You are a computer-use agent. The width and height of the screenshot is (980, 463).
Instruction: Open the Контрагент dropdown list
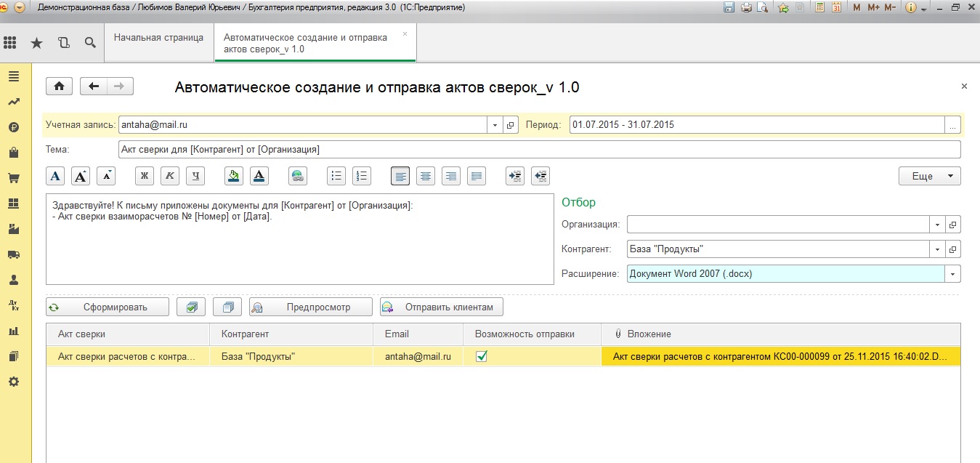point(937,249)
